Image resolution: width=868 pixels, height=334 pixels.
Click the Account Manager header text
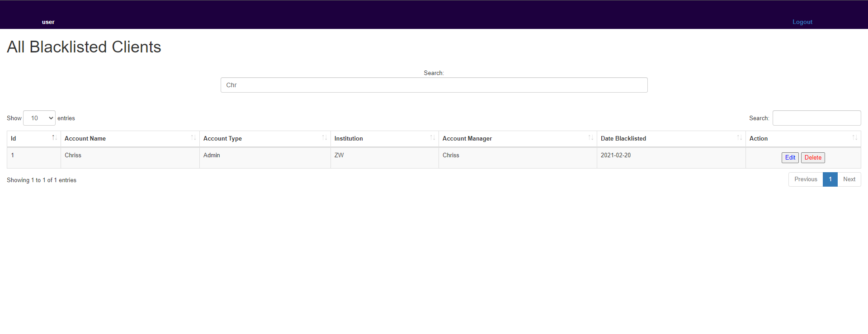click(467, 139)
